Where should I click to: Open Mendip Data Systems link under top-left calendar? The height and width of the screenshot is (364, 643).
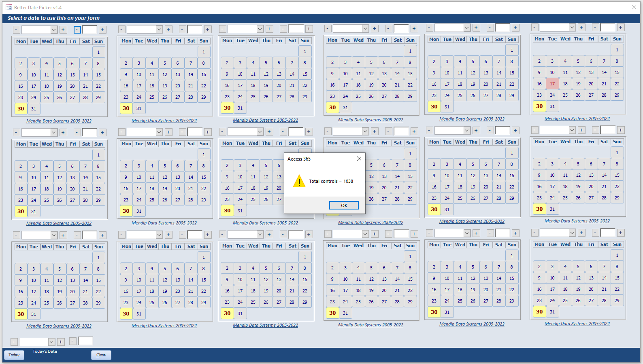(x=59, y=121)
